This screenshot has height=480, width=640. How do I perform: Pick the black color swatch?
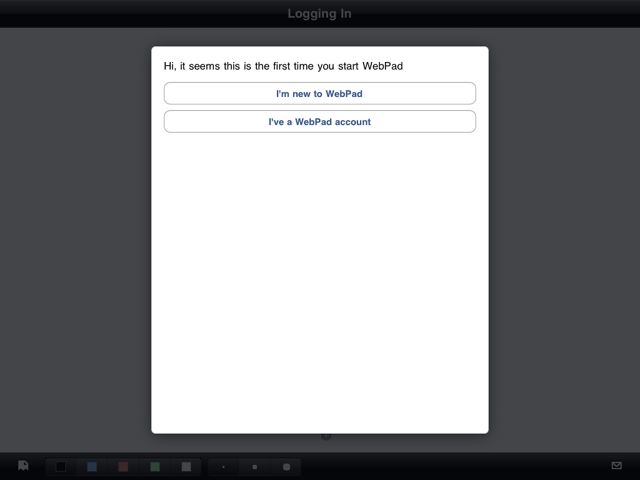61,467
